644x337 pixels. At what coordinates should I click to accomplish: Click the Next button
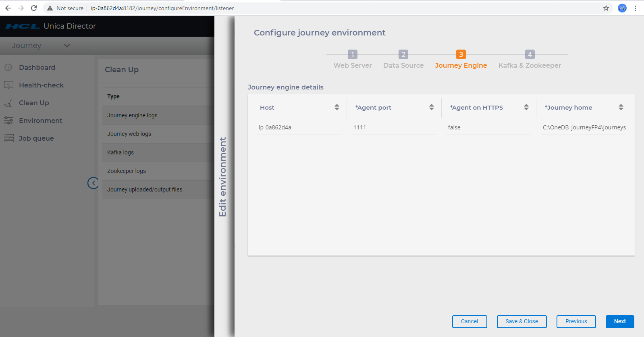(x=620, y=321)
